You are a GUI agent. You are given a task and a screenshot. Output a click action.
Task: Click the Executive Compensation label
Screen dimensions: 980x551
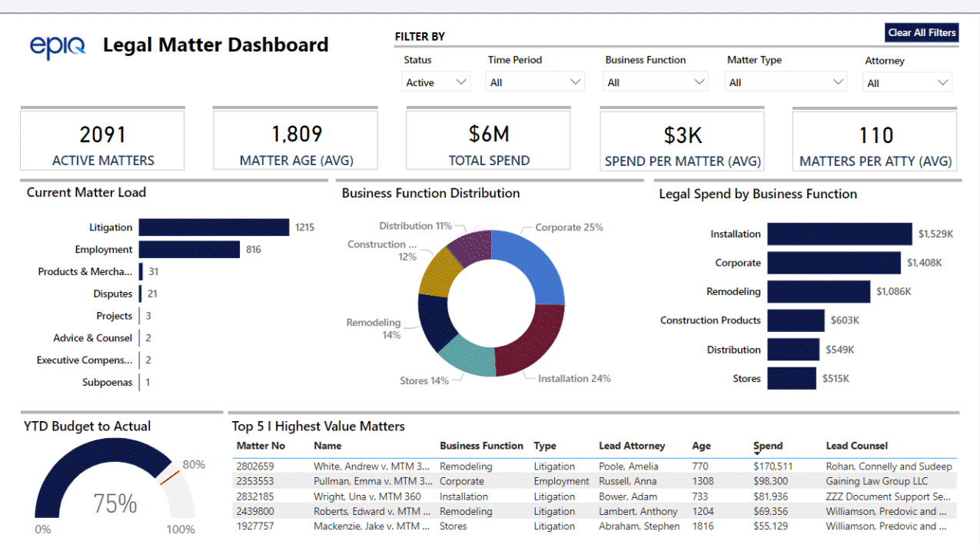click(x=85, y=360)
